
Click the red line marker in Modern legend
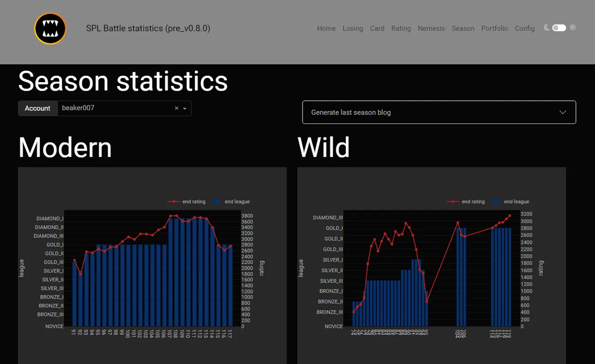pos(173,201)
